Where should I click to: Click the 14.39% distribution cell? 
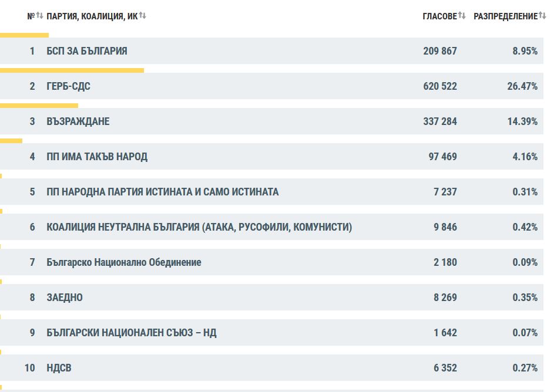[x=522, y=121]
